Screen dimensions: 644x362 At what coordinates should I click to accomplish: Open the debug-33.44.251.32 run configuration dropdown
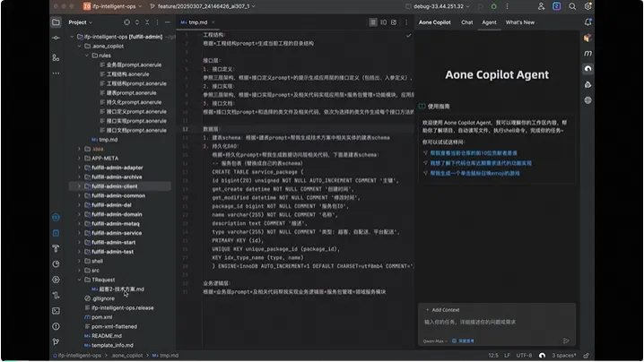[438, 6]
